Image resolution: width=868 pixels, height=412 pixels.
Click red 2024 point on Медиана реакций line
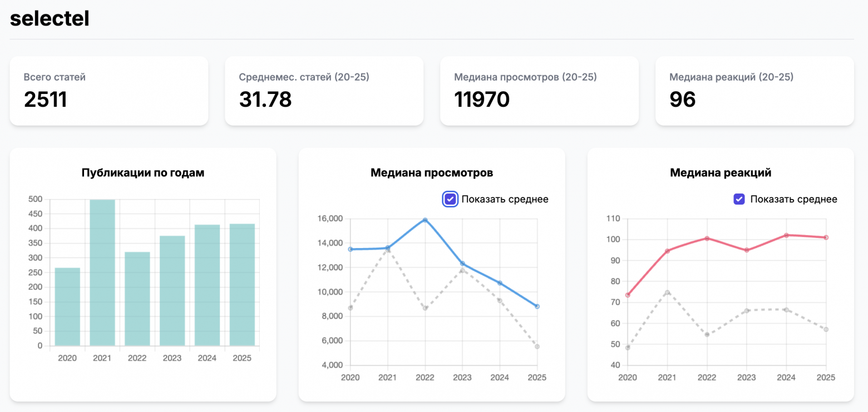click(x=786, y=235)
